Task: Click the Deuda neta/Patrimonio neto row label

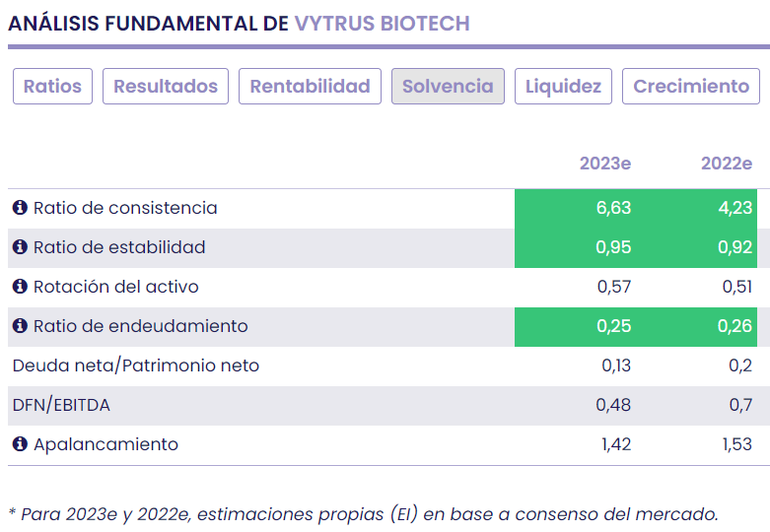Action: point(136,366)
